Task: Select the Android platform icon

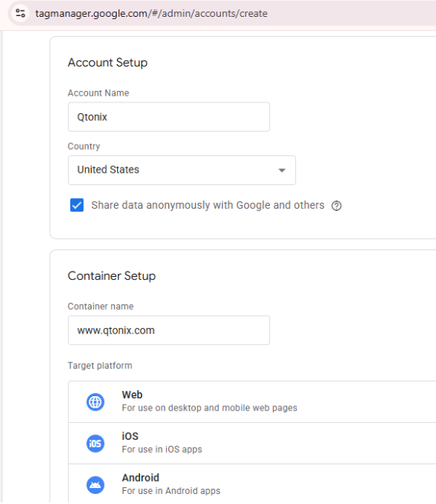Action: pyautogui.click(x=95, y=485)
